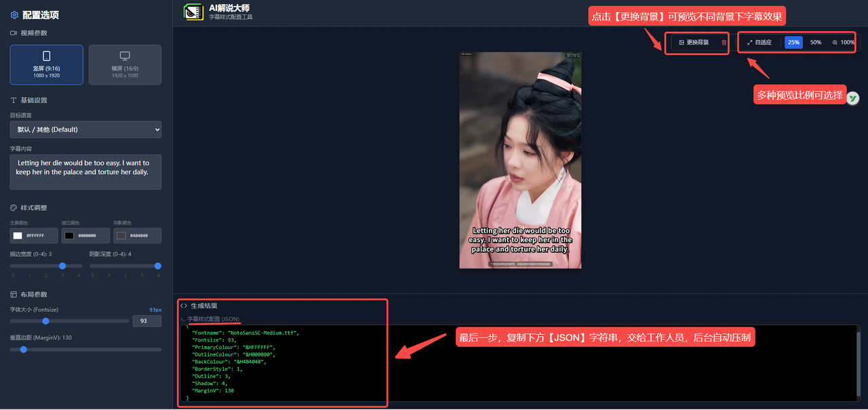Click the 垂直边距 (MarginV) slider handle

click(x=24, y=350)
